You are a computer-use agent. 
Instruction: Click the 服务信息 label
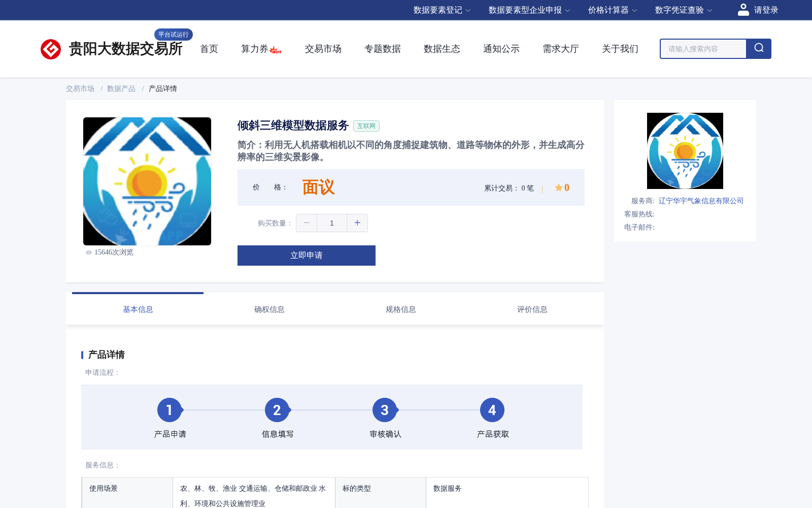pos(103,465)
